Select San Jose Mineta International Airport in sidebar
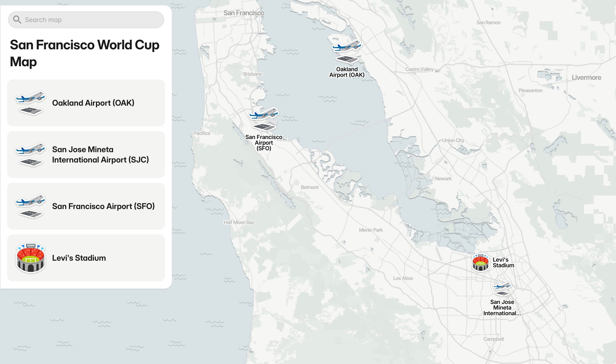The image size is (616, 364). tap(86, 154)
